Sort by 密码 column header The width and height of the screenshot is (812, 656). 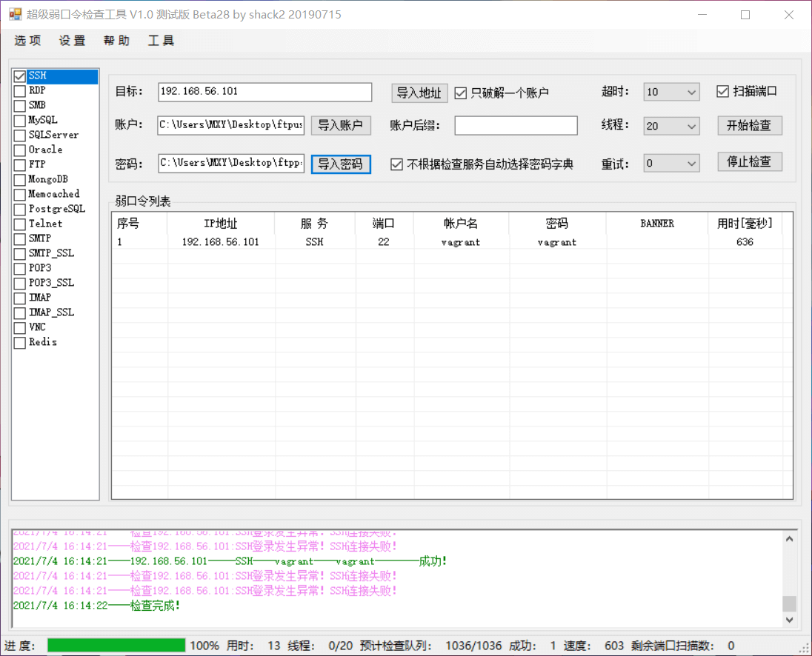[557, 224]
